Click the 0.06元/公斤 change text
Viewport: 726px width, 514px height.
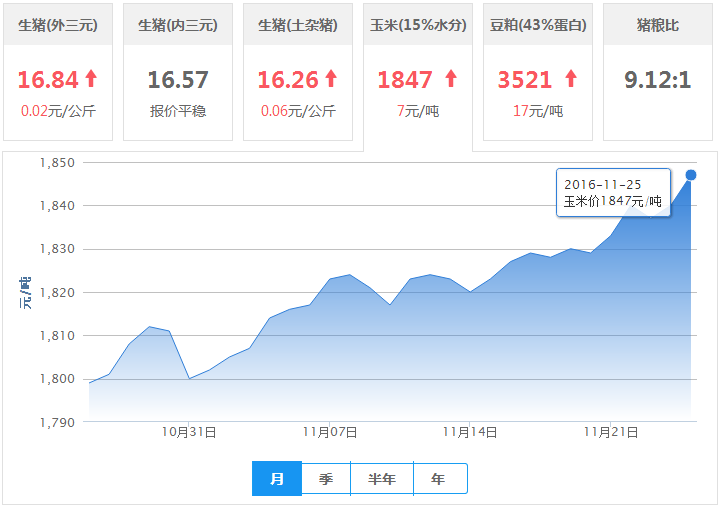[298, 111]
